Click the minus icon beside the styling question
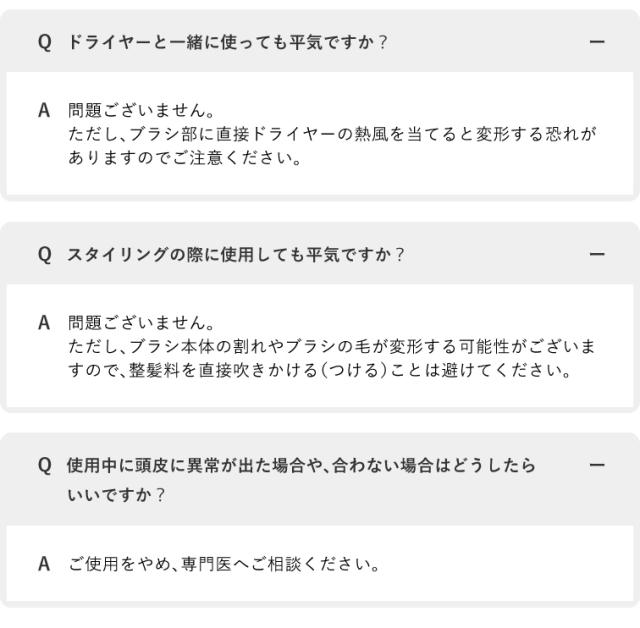Viewport: 640px width, 628px height. (597, 254)
